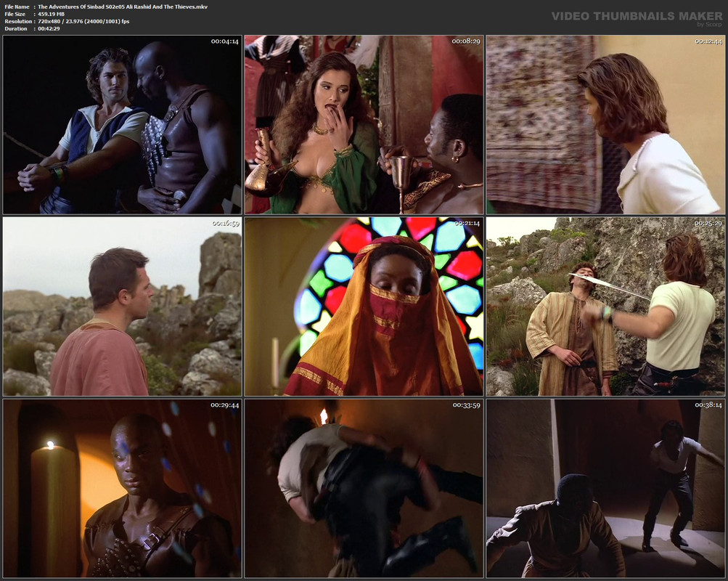This screenshot has width=728, height=581.
Task: Open the thumbnail stamped 00:38:14
Action: point(605,488)
